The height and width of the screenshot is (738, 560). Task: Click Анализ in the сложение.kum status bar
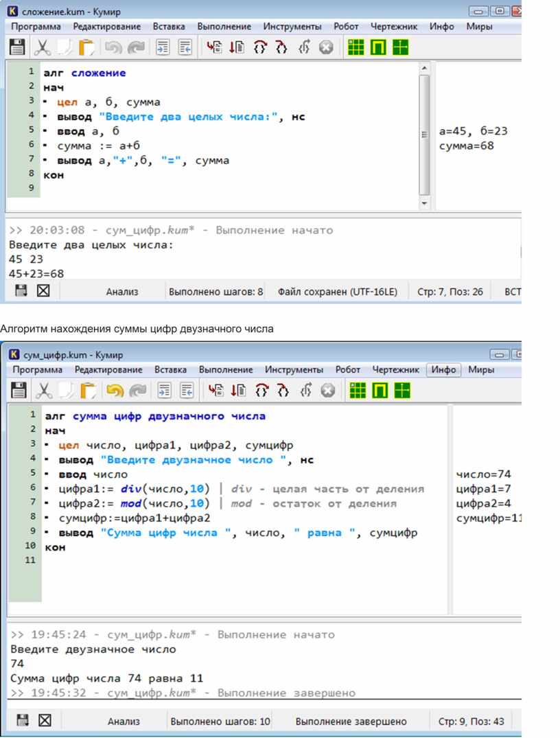(121, 292)
